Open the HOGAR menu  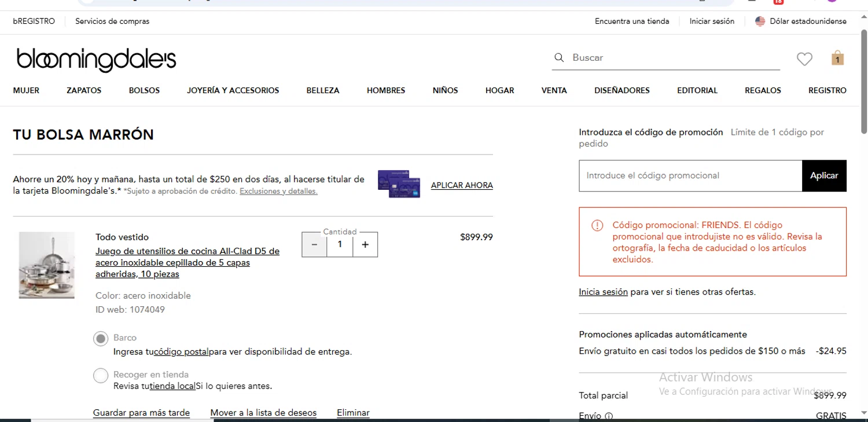point(499,90)
